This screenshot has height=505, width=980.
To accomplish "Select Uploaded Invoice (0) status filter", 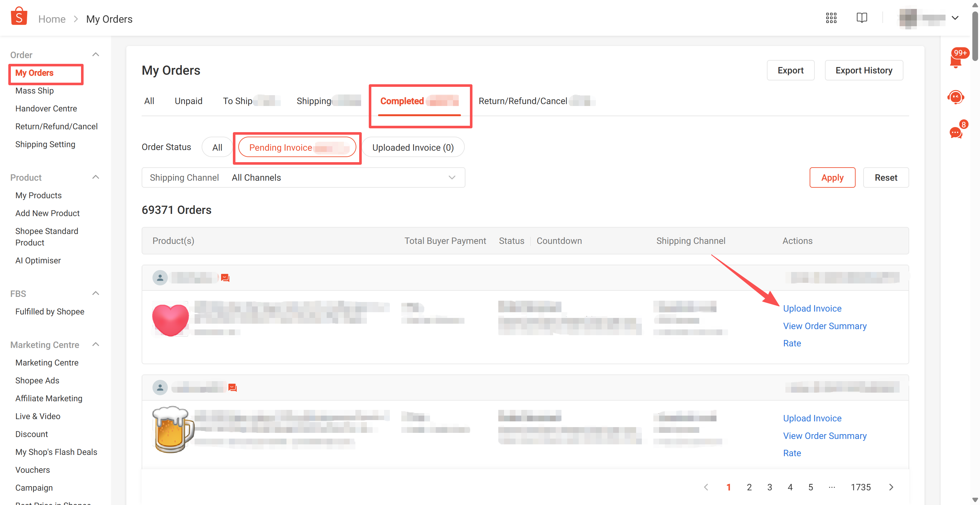I will (x=412, y=147).
